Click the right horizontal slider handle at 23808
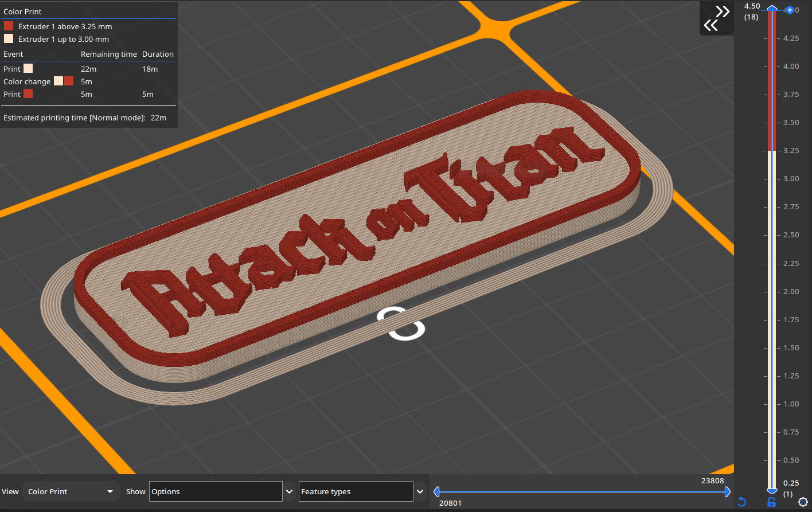 point(727,491)
